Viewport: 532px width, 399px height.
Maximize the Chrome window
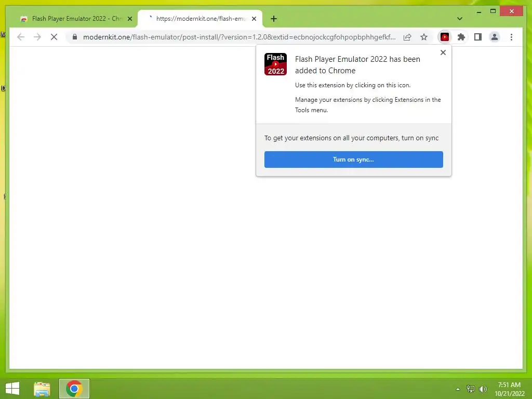[x=493, y=11]
